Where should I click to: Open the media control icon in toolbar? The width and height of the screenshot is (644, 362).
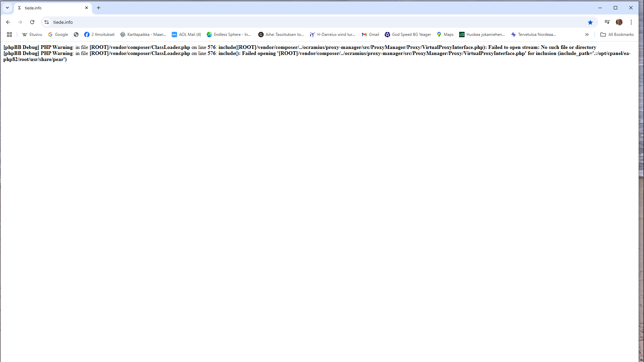tap(607, 22)
